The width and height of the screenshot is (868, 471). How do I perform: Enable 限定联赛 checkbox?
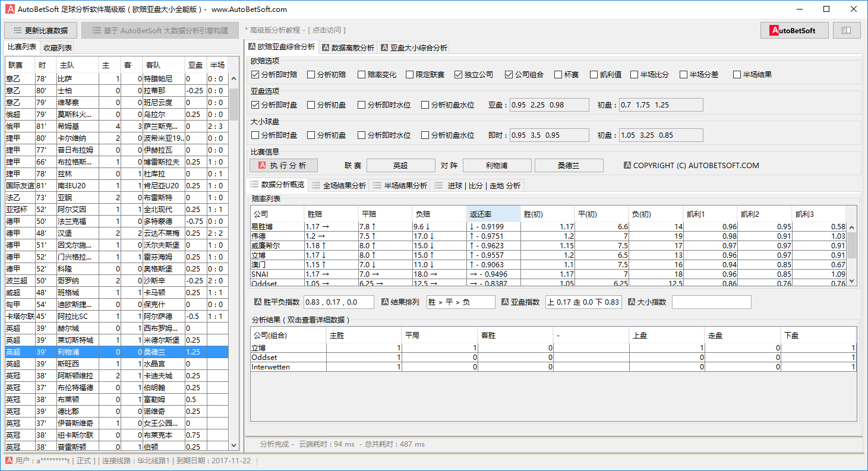point(425,75)
